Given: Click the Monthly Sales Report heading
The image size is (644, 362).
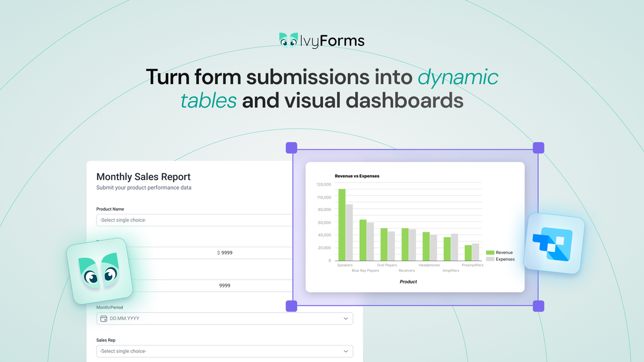Looking at the screenshot, I should tap(143, 177).
